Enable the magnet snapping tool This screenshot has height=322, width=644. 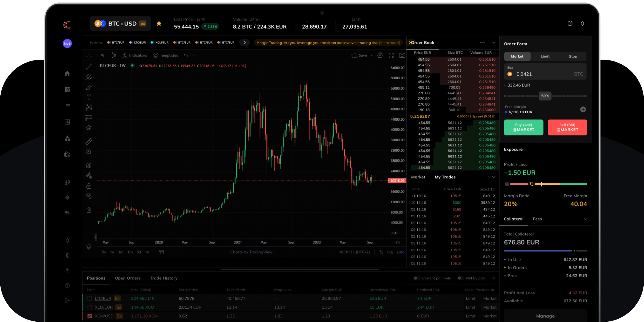89,165
